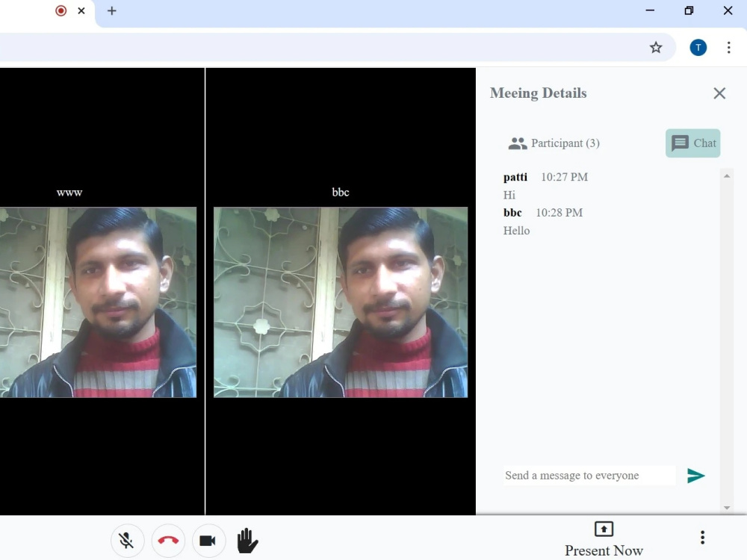The width and height of the screenshot is (747, 560).
Task: Click the '10:28 PM' timestamp
Action: pyautogui.click(x=560, y=213)
